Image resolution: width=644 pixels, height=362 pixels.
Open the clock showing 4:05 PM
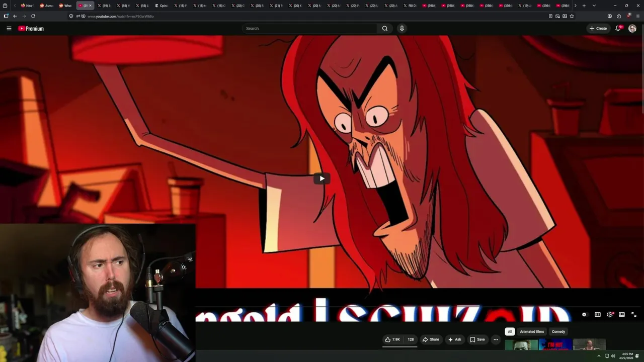pyautogui.click(x=627, y=356)
